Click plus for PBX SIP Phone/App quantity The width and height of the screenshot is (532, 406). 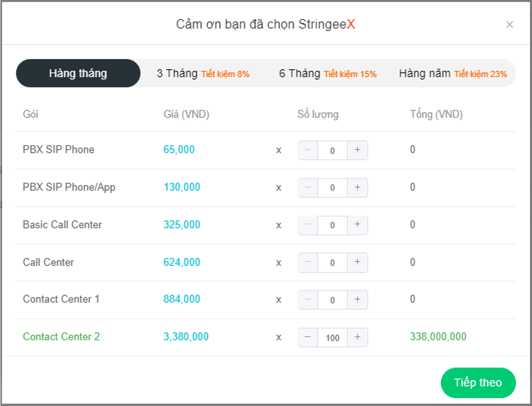(x=357, y=187)
